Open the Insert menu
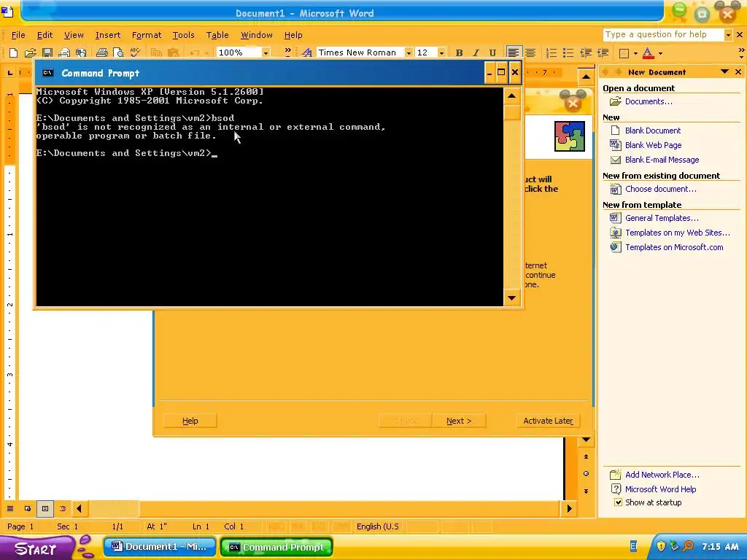This screenshot has height=560, width=747. pos(108,35)
